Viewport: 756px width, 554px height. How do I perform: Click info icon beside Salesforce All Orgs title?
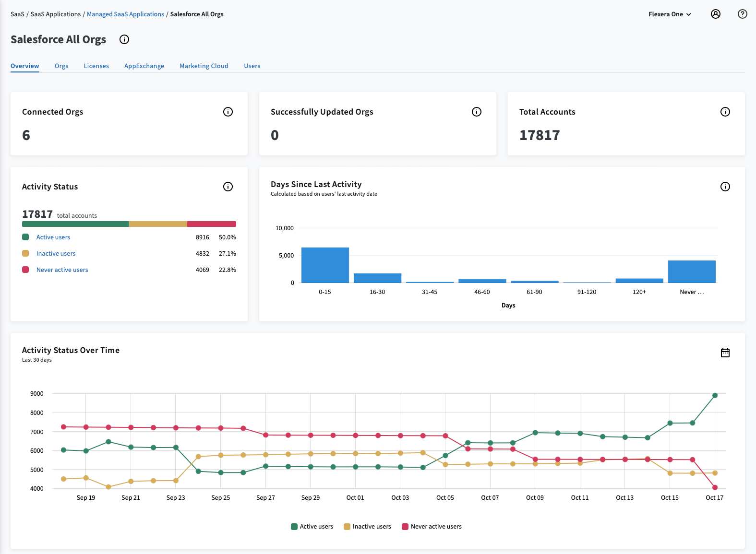[124, 39]
